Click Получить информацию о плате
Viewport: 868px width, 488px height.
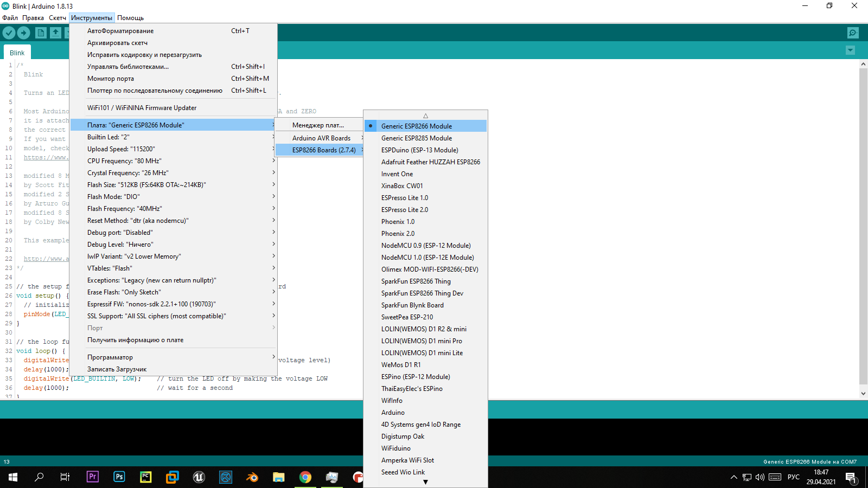coord(174,340)
